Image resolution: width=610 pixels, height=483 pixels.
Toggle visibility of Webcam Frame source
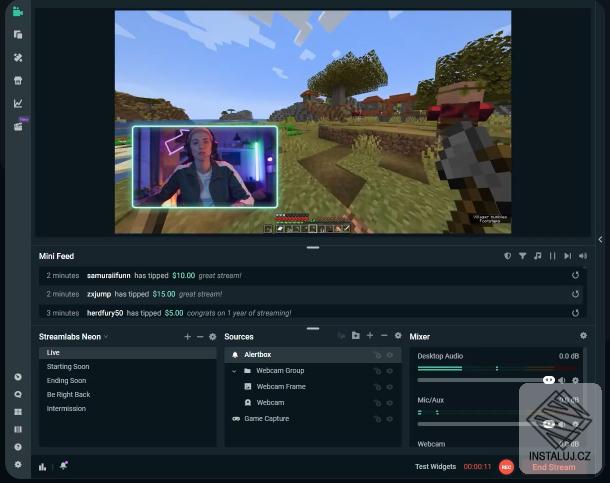pos(390,387)
